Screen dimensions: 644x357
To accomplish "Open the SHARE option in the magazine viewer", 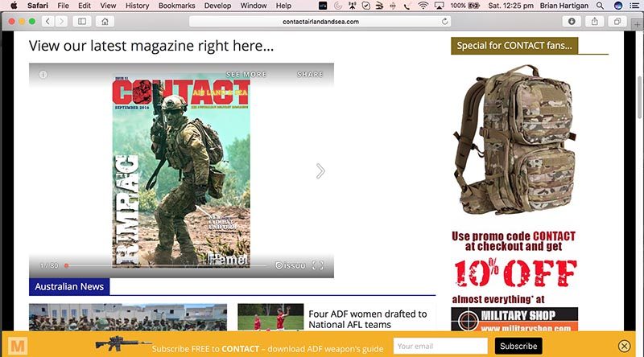I will (310, 74).
